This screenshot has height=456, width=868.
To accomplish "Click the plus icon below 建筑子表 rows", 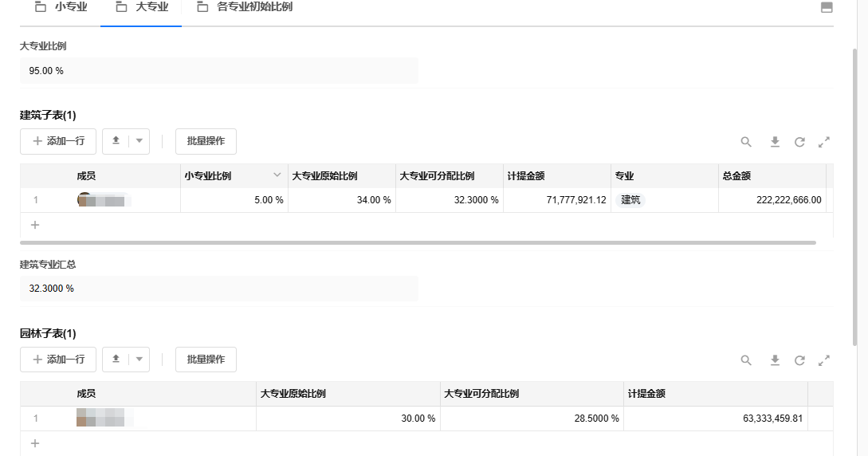I will (x=35, y=225).
